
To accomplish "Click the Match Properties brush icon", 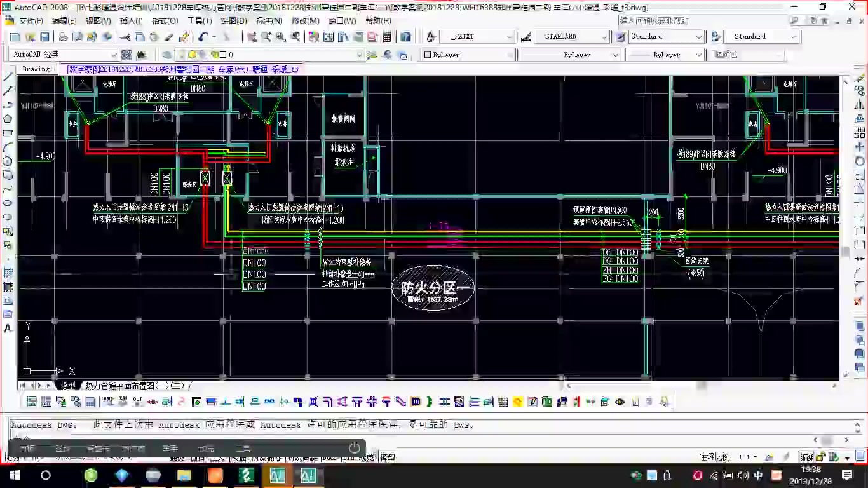I will [184, 37].
